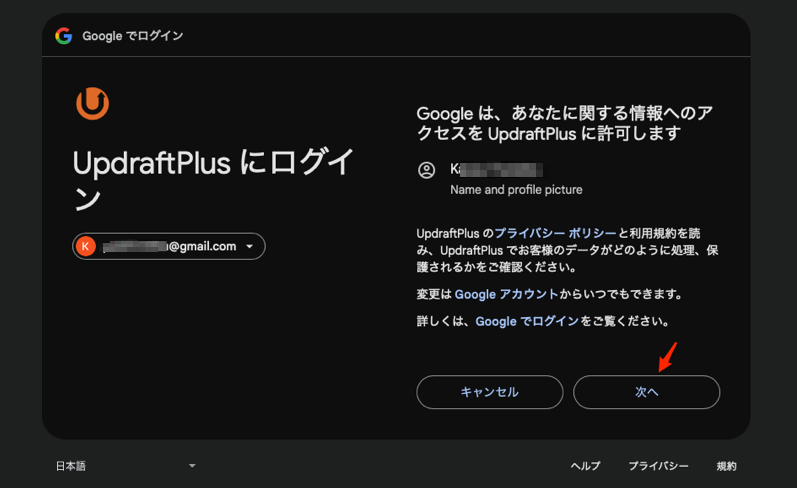Click the orange UpdraftPlus logo
The height and width of the screenshot is (488, 797).
[92, 103]
